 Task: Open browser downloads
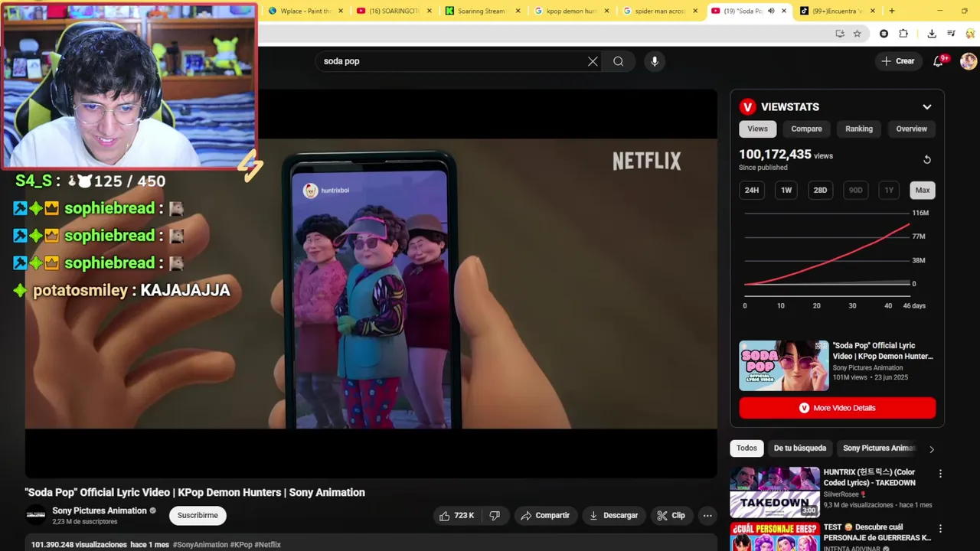[x=932, y=34]
